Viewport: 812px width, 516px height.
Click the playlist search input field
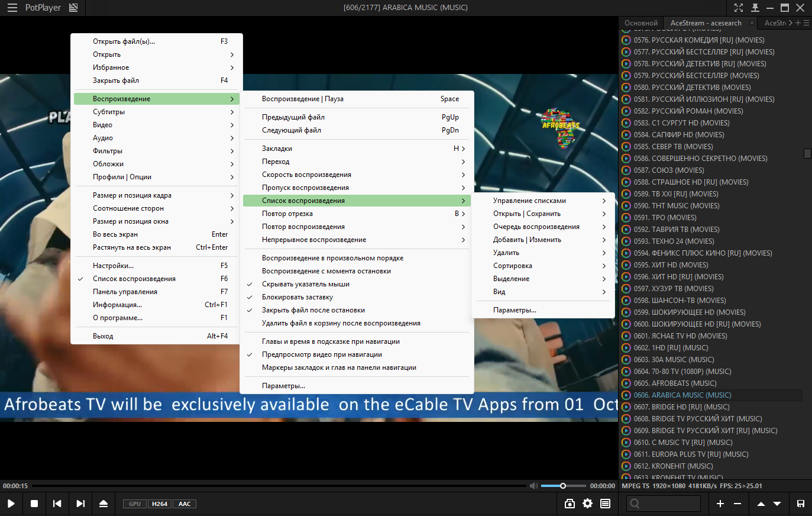tap(664, 504)
